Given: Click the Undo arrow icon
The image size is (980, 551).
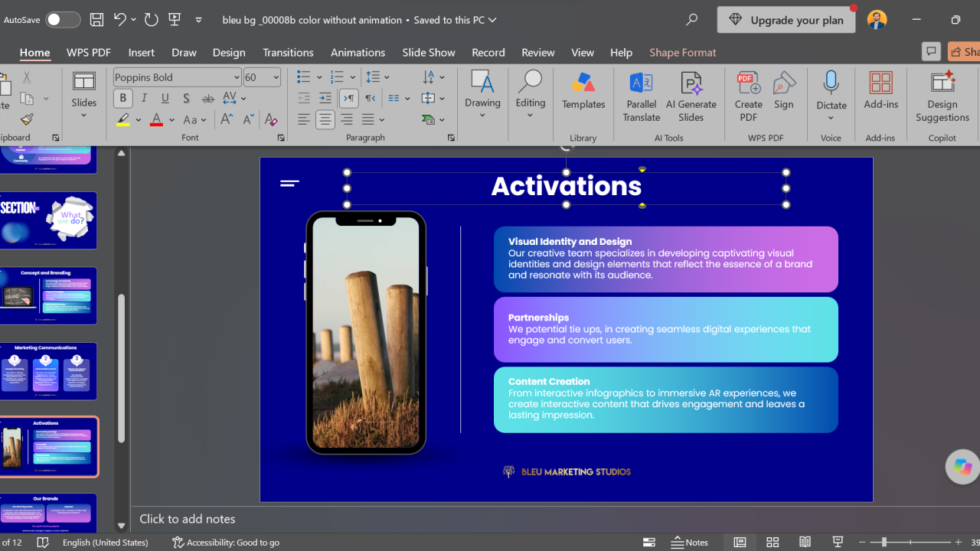Looking at the screenshot, I should [119, 20].
